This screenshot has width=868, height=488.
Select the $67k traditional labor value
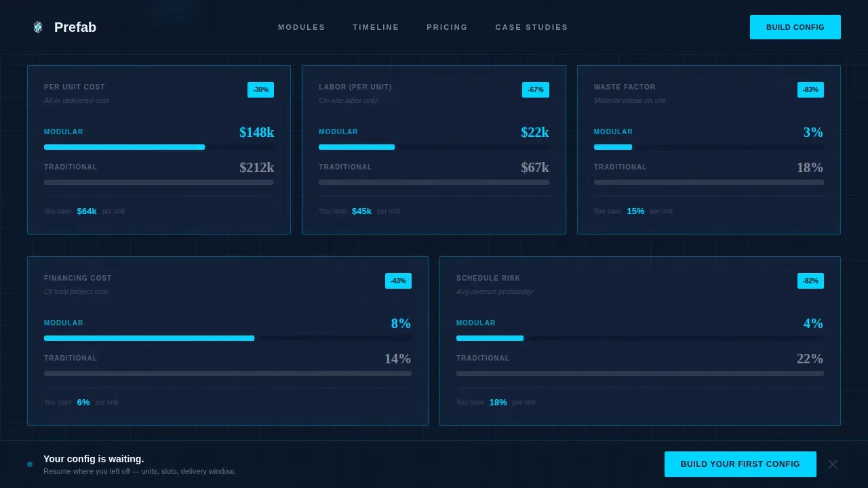coord(535,167)
